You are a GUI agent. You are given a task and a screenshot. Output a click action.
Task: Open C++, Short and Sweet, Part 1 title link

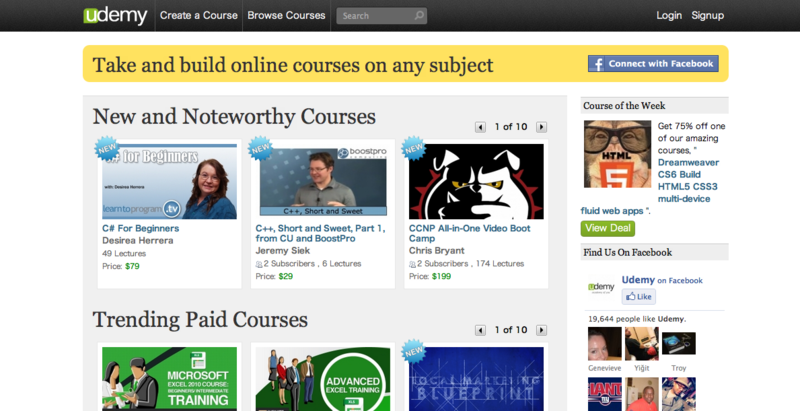click(320, 234)
